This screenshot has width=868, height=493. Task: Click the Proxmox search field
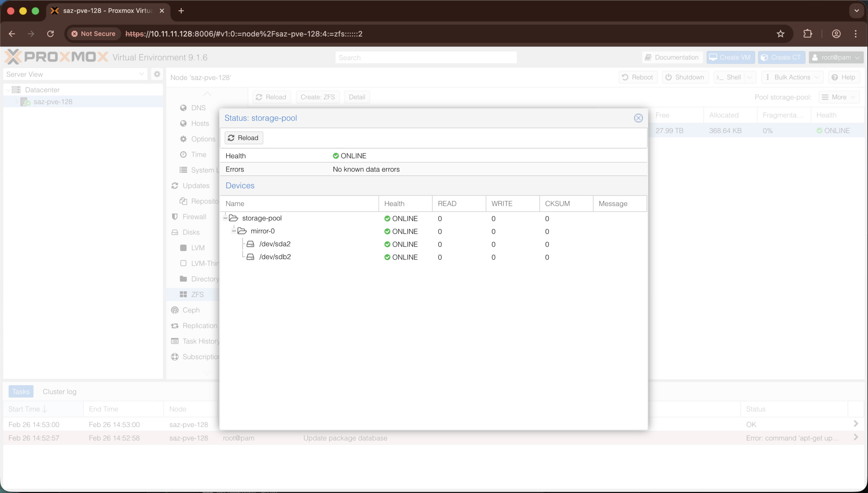pos(426,58)
